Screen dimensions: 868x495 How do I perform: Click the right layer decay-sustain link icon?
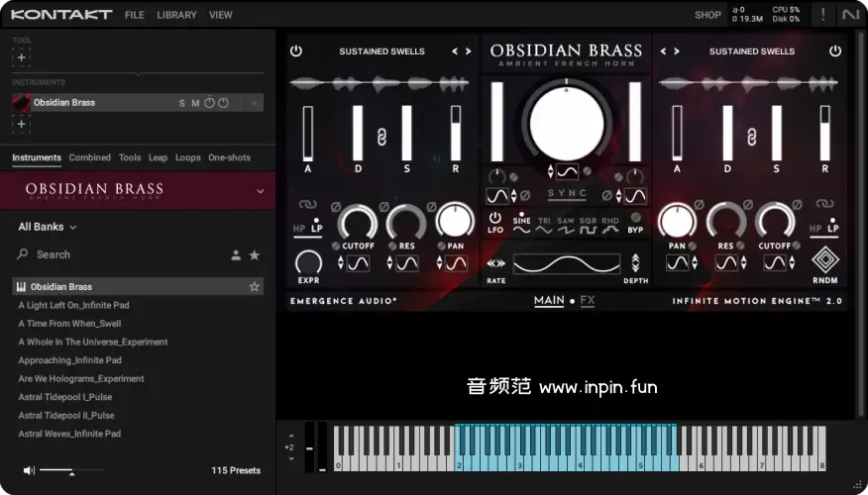tap(751, 137)
